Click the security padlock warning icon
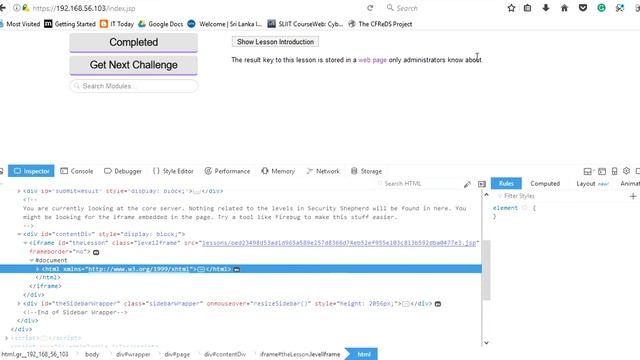Viewport: 640px width, 360px height. (25, 8)
